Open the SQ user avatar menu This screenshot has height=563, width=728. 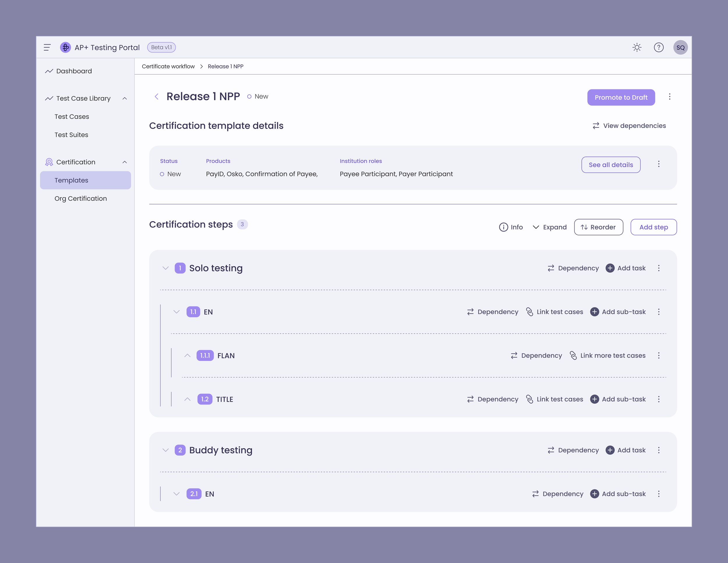(680, 47)
